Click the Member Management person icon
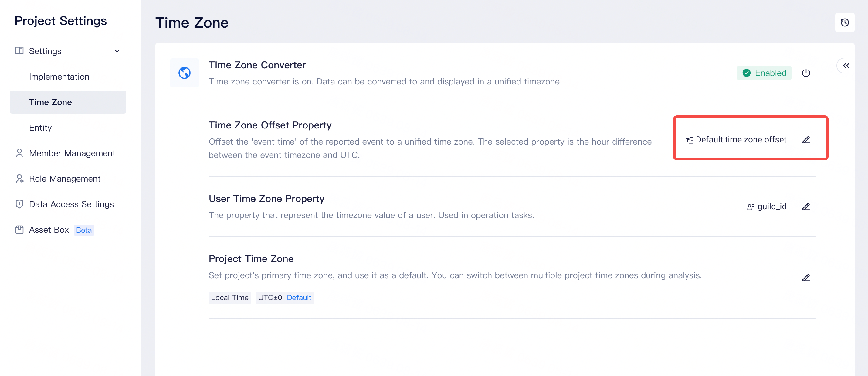Viewport: 868px width, 376px height. click(x=19, y=153)
